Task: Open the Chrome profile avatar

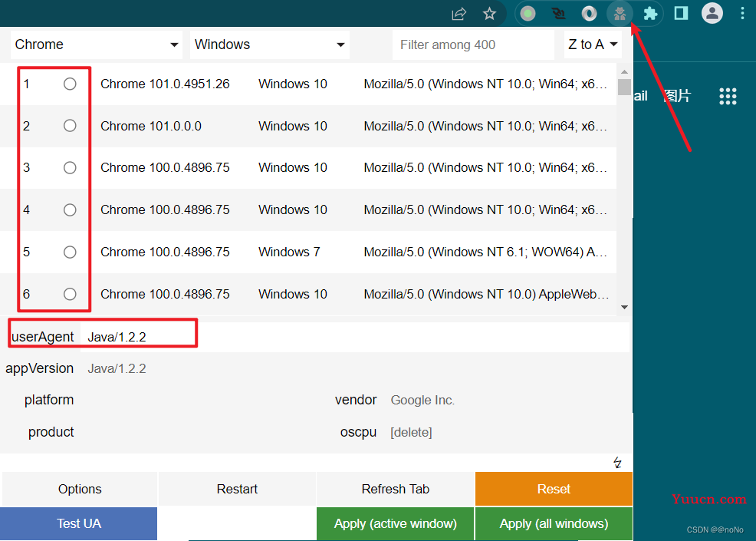Action: (712, 13)
